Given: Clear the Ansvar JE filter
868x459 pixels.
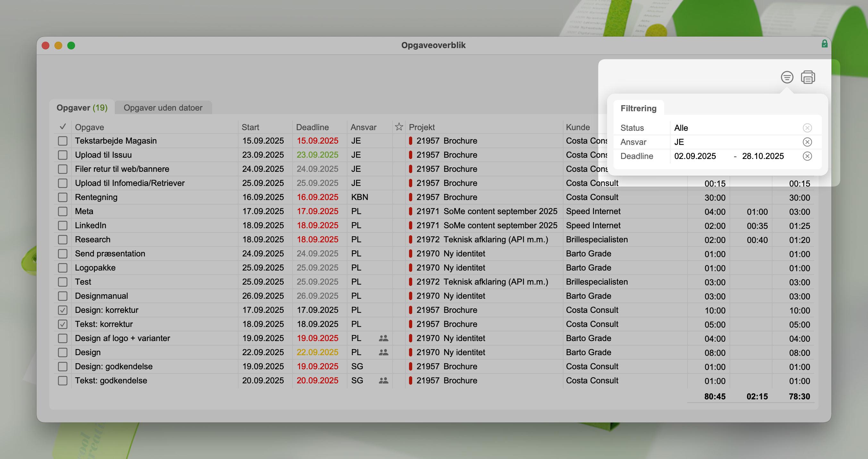Looking at the screenshot, I should [807, 142].
